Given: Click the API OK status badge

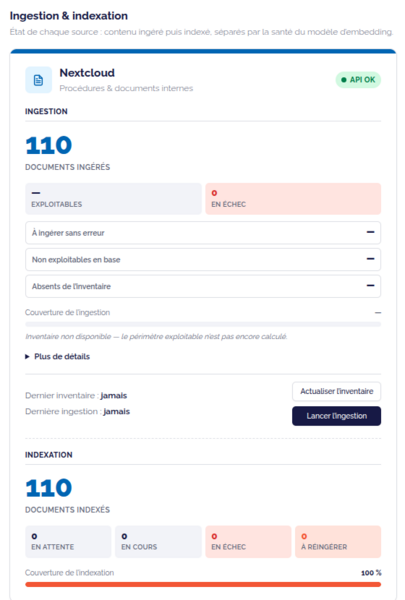Looking at the screenshot, I should pyautogui.click(x=358, y=80).
